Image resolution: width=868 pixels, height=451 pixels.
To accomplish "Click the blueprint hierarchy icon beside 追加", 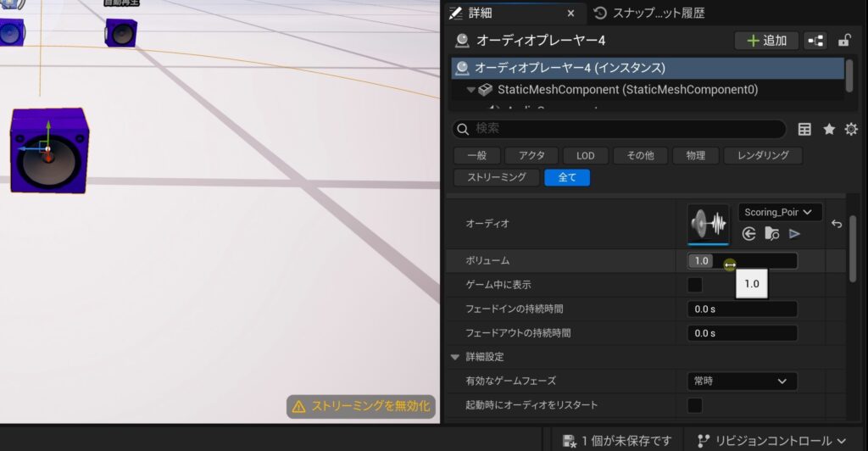I will click(815, 40).
